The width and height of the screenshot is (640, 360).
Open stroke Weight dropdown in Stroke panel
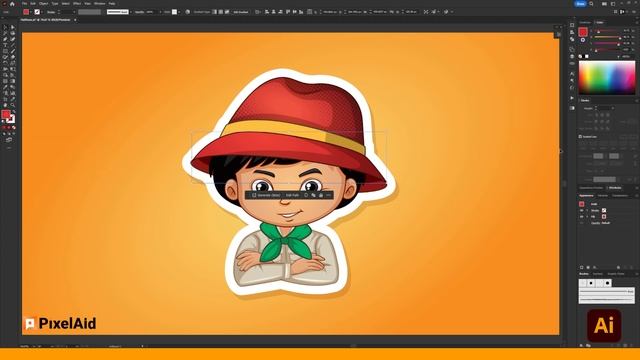pos(613,108)
